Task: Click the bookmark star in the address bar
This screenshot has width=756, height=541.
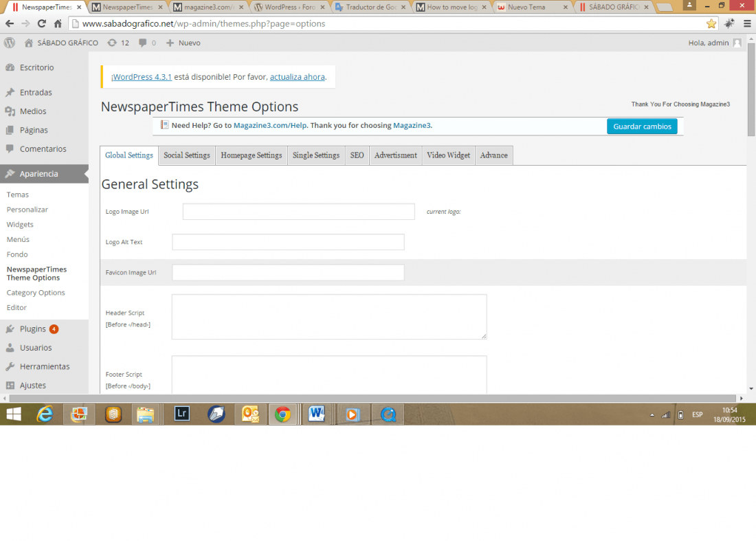Action: tap(711, 23)
